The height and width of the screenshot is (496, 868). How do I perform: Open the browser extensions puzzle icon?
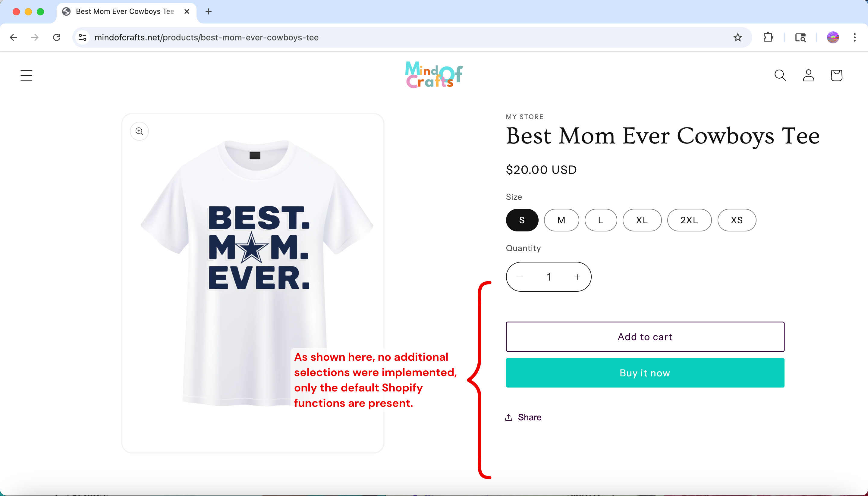[768, 37]
